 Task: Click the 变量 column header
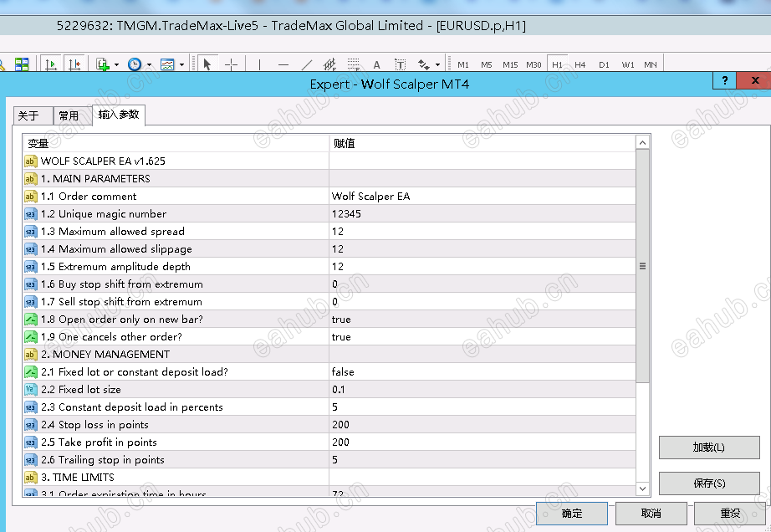tap(176, 143)
